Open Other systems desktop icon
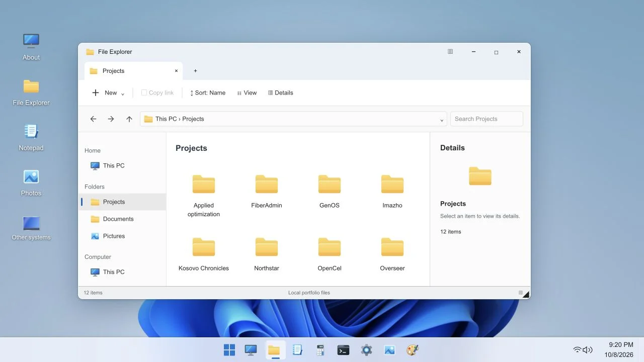The height and width of the screenshot is (362, 644). tap(31, 228)
